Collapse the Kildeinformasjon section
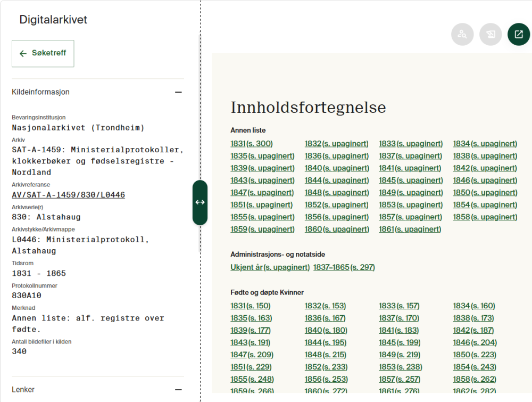The height and width of the screenshot is (402, 532). [x=178, y=92]
